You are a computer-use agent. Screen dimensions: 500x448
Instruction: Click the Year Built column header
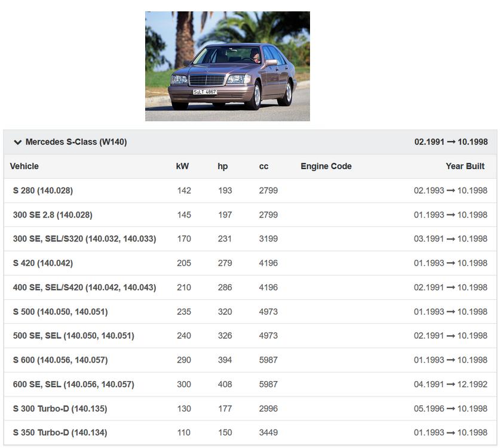[x=465, y=166]
